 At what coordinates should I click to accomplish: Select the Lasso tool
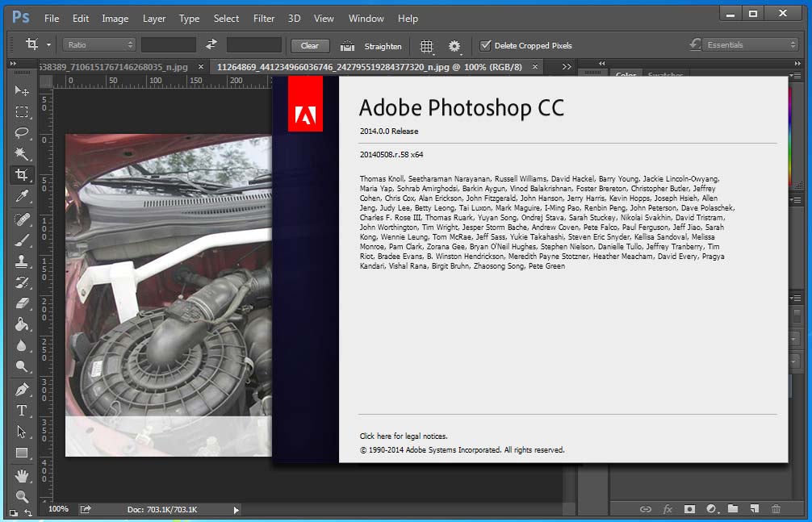click(21, 133)
